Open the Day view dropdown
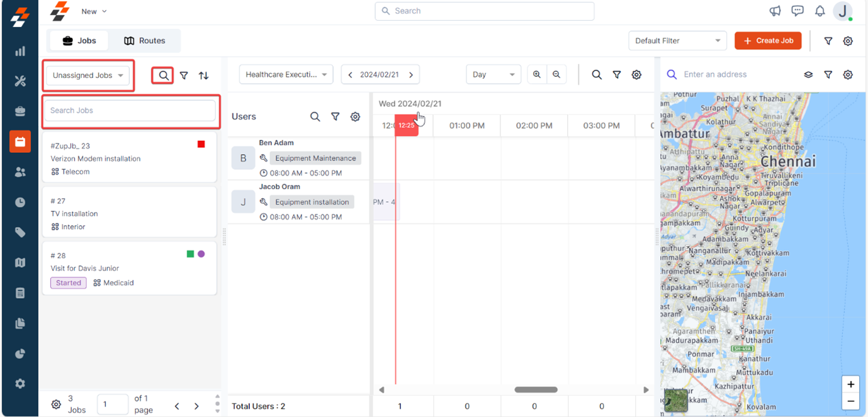 coord(493,74)
